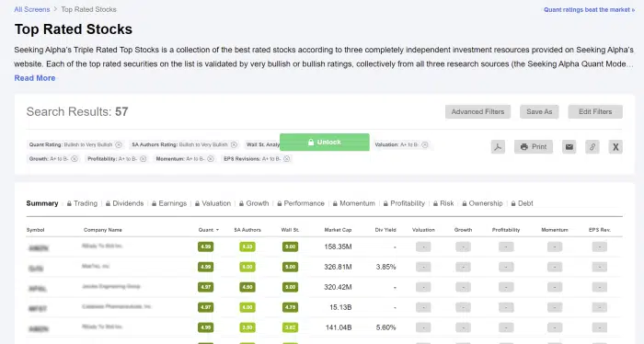The width and height of the screenshot is (644, 344).
Task: Click the X export icon beside the link icon
Action: pos(615,147)
